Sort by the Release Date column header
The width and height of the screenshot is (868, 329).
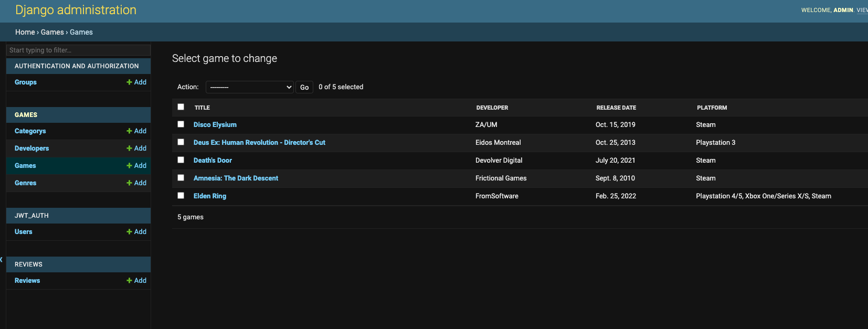point(616,108)
